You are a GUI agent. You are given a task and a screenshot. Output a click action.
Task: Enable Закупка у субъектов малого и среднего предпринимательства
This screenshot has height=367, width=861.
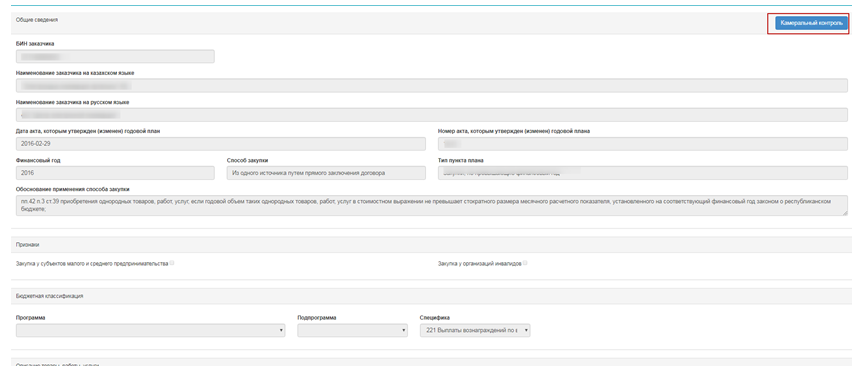pos(172,263)
